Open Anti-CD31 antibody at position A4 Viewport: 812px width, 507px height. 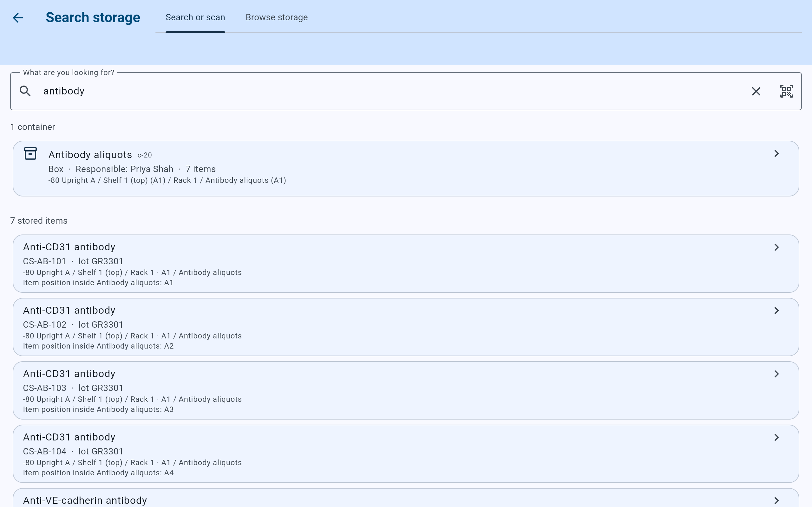click(x=406, y=454)
